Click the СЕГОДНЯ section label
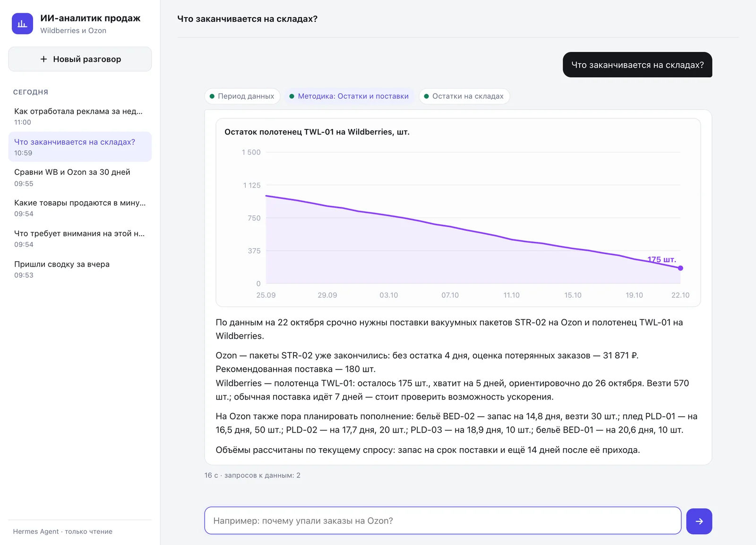The image size is (756, 545). click(31, 92)
